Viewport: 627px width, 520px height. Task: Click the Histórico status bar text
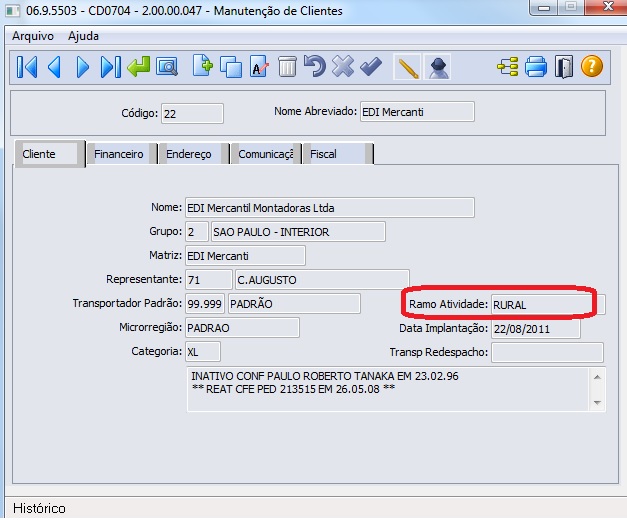click(x=39, y=508)
